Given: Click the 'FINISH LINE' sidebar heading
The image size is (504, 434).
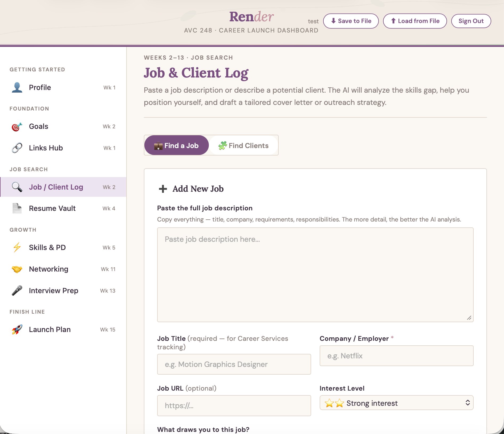Looking at the screenshot, I should (27, 312).
